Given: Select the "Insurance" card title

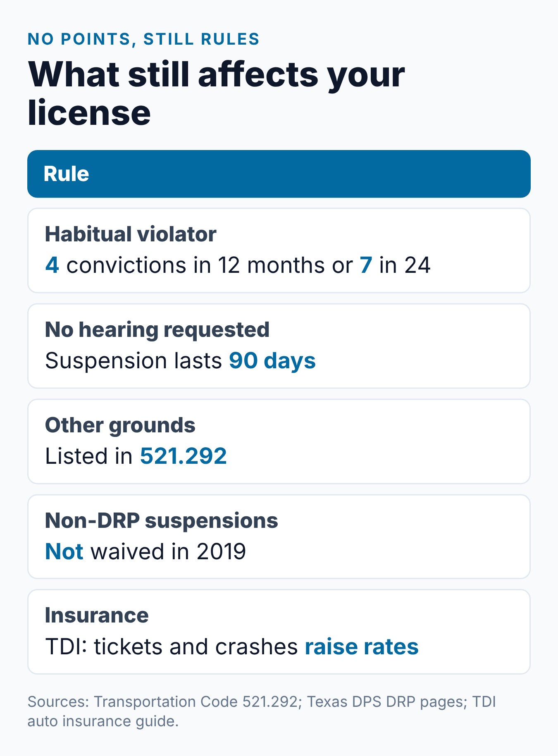Looking at the screenshot, I should click(97, 615).
